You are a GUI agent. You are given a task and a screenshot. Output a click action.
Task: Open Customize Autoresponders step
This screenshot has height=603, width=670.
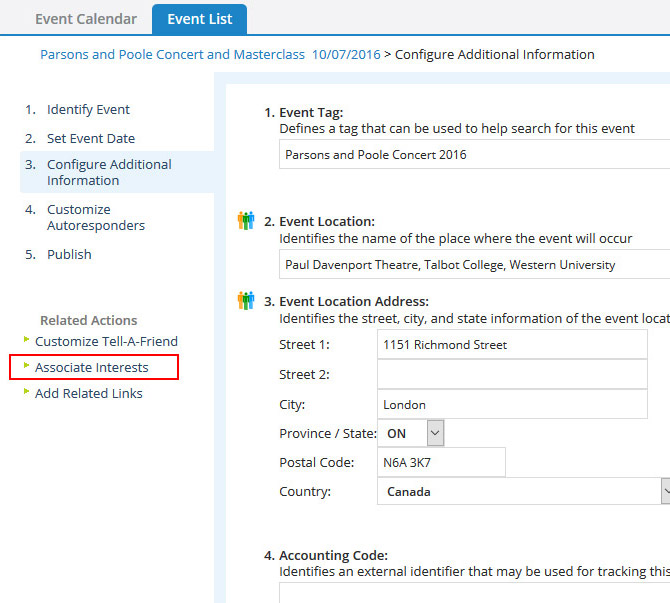[96, 217]
